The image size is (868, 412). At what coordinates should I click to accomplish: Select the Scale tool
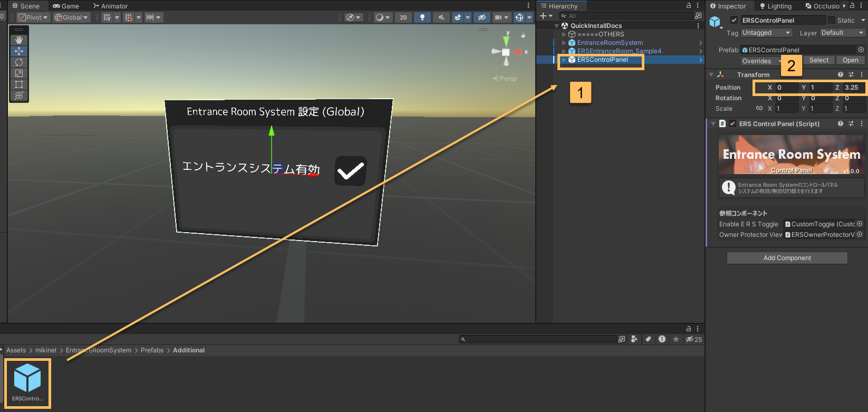(x=19, y=73)
